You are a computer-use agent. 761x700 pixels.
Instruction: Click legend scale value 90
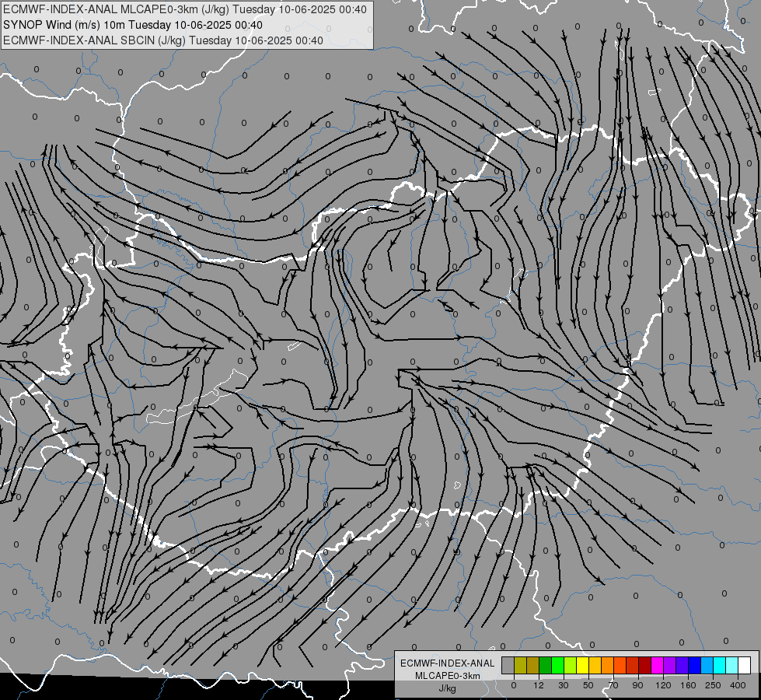(x=637, y=685)
